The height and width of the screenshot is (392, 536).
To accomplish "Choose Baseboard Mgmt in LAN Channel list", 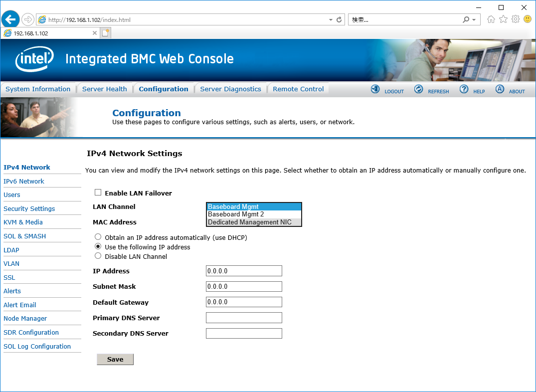I will tap(254, 206).
